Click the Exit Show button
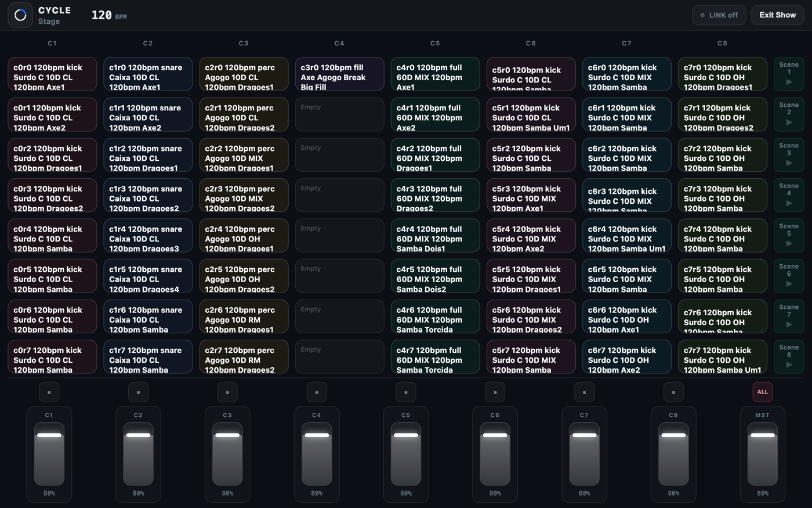The width and height of the screenshot is (812, 508). coord(778,15)
